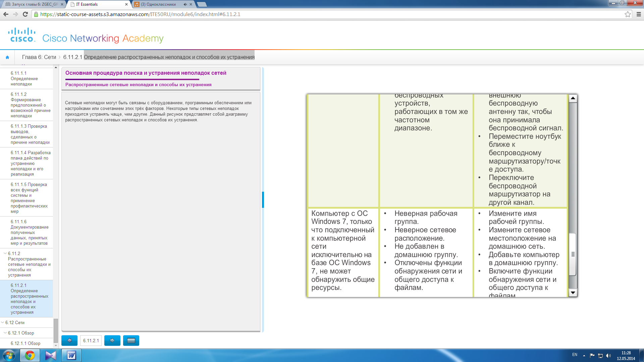
Task: Bookmark this page with the star icon
Action: tap(628, 14)
